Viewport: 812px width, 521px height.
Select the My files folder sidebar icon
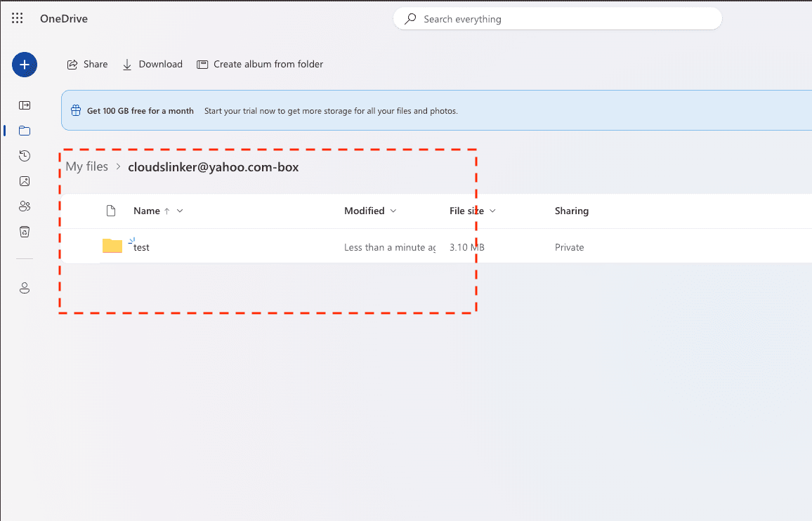(25, 131)
